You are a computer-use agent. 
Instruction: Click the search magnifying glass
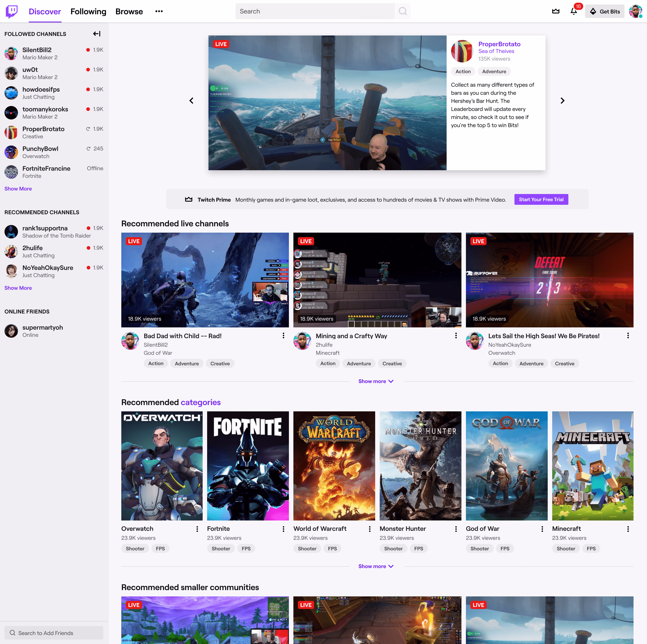(x=403, y=11)
